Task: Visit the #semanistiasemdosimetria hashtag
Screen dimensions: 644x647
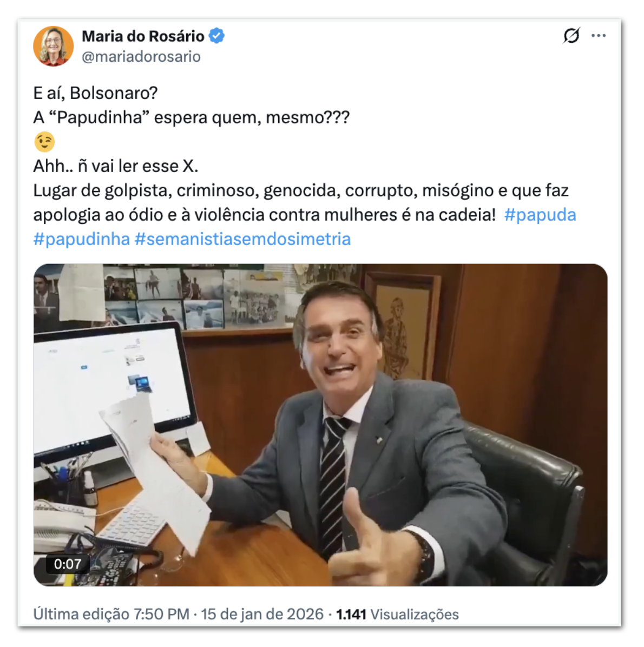Action: click(243, 239)
